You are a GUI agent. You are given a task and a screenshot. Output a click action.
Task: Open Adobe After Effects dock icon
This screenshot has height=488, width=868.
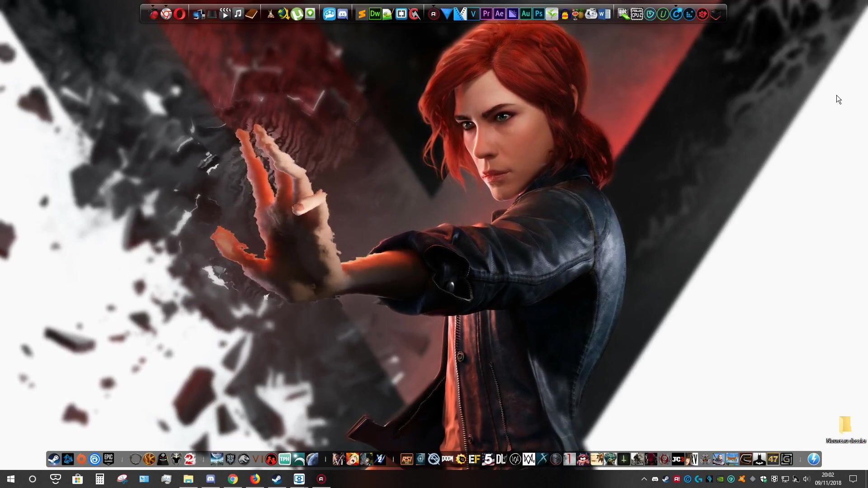coord(499,14)
